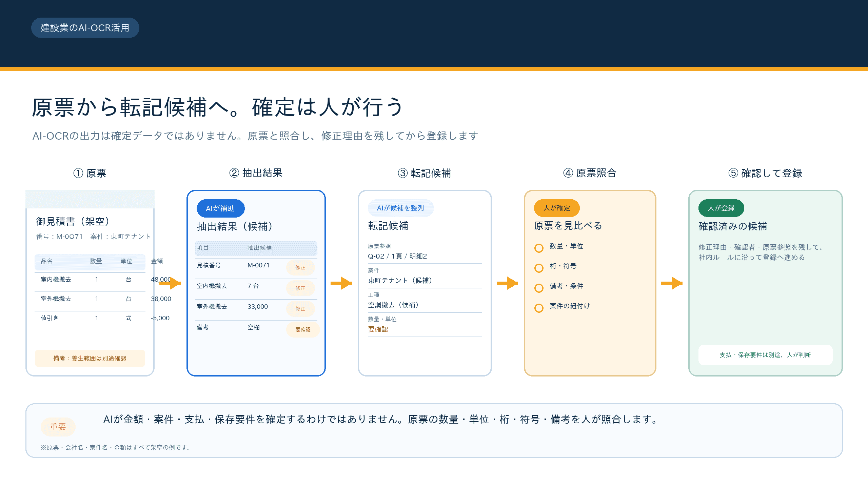
Task: Click the 備考：養生範囲は別途確認 note
Action: tap(90, 358)
